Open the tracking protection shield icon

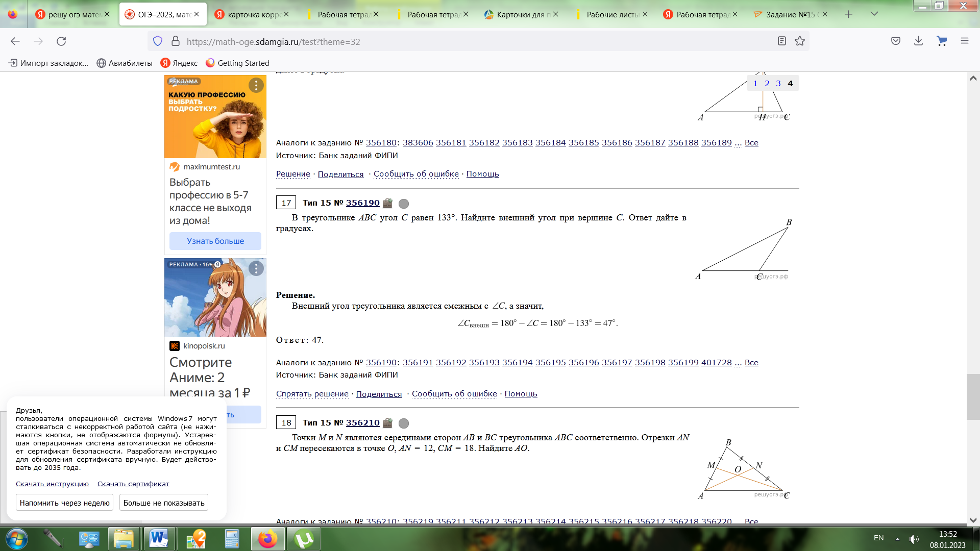[x=158, y=41]
